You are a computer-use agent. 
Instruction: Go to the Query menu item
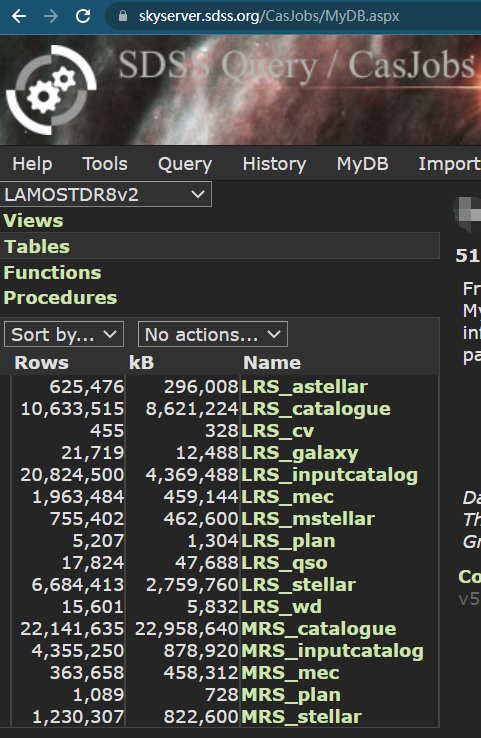[185, 164]
